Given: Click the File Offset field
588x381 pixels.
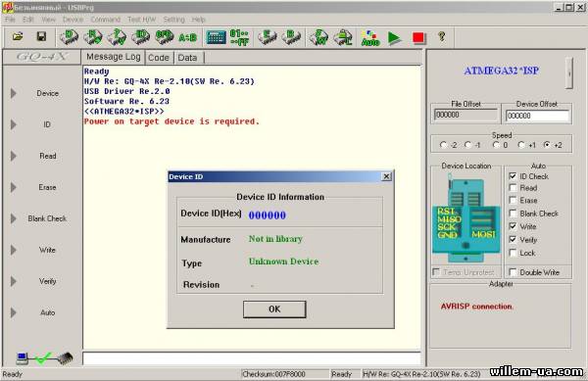Looking at the screenshot, I should [x=465, y=115].
